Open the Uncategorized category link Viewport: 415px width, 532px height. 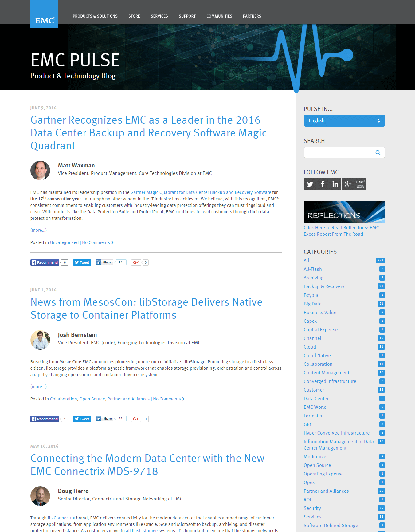pyautogui.click(x=64, y=242)
